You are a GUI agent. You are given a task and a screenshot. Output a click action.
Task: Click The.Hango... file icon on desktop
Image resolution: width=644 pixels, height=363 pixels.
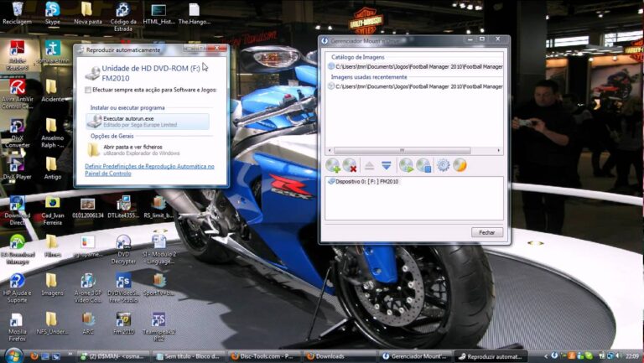pyautogui.click(x=195, y=13)
